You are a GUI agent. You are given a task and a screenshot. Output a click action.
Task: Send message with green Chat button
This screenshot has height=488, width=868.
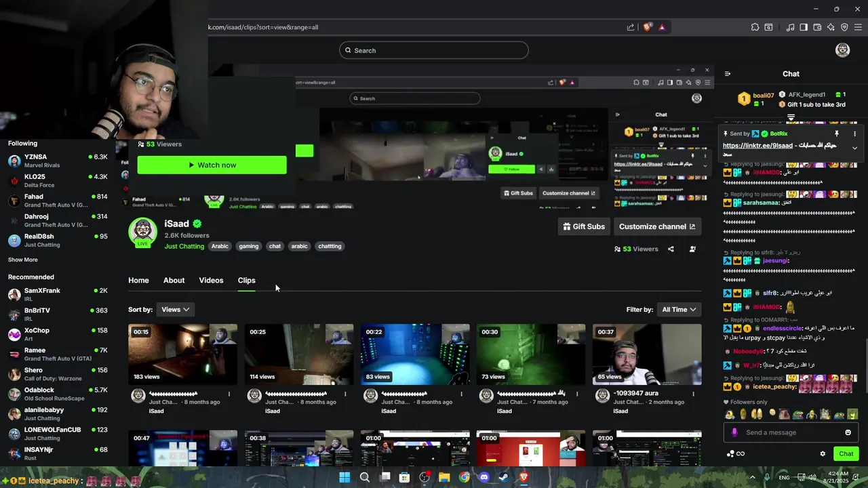point(846,454)
